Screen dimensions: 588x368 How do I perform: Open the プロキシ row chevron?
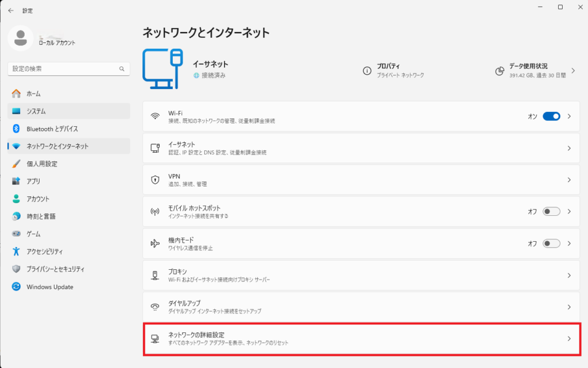[x=569, y=276]
